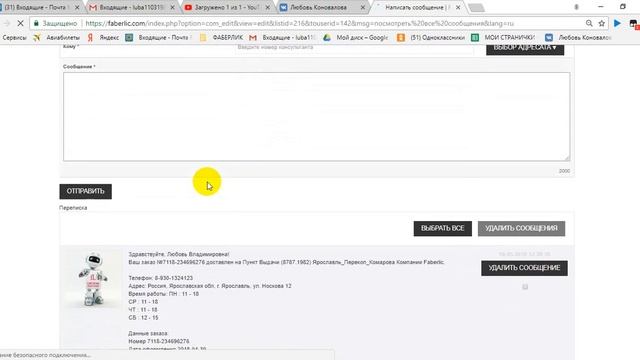Click the text area resize handle
The width and height of the screenshot is (640, 360).
pos(567,158)
